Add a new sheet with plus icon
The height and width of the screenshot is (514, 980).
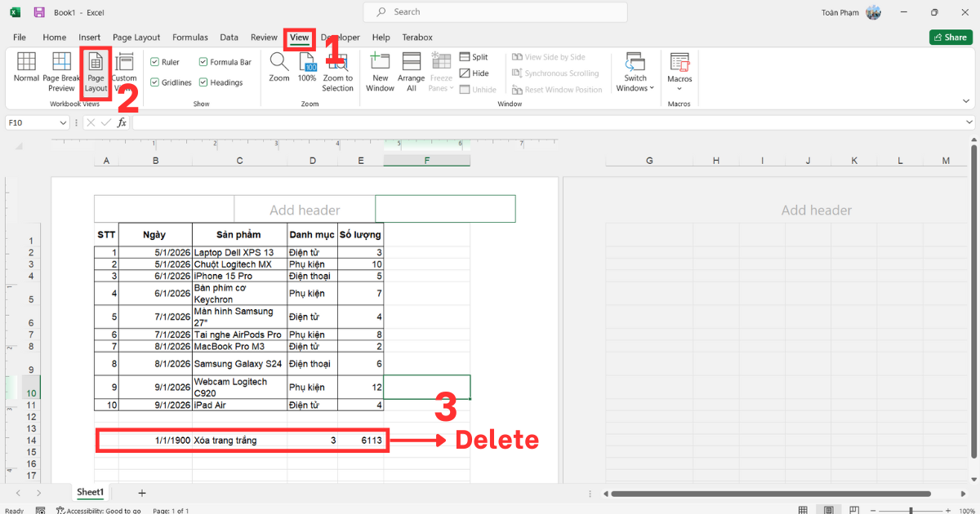[142, 493]
